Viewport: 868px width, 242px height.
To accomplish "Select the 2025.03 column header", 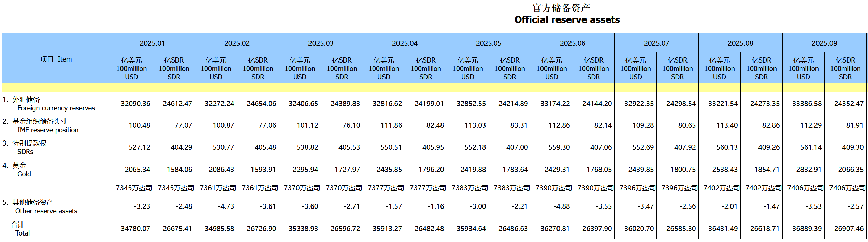I will 321,43.
